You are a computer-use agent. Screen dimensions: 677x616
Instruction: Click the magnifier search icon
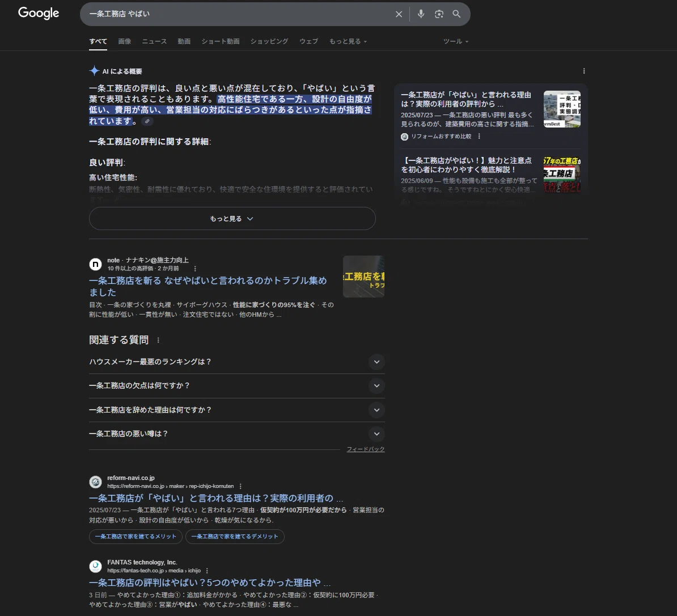coord(456,14)
